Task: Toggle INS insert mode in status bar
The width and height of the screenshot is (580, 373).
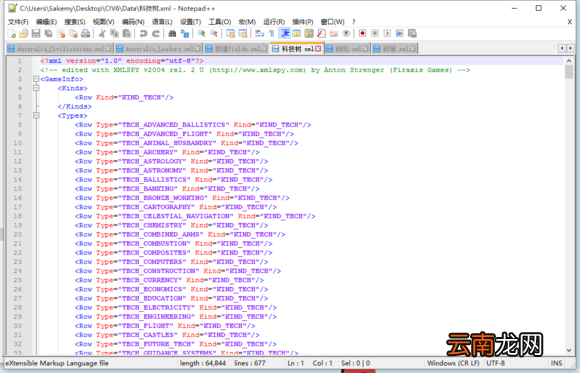Action: click(x=556, y=363)
